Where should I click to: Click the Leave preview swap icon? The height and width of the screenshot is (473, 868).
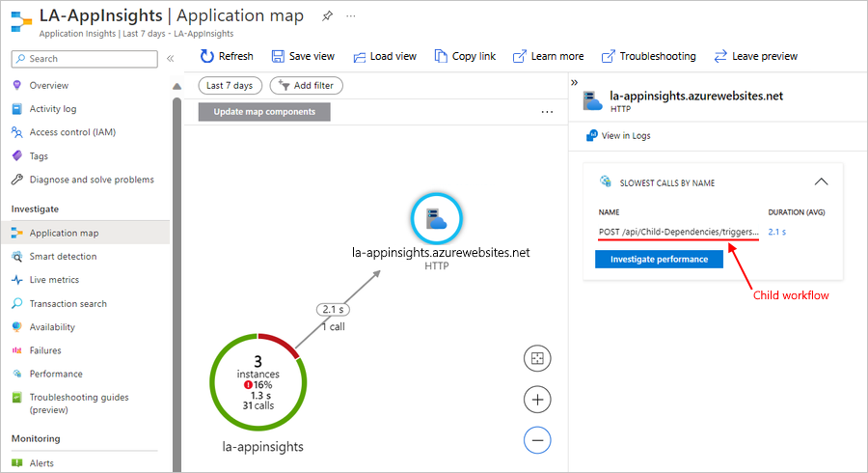click(x=720, y=57)
